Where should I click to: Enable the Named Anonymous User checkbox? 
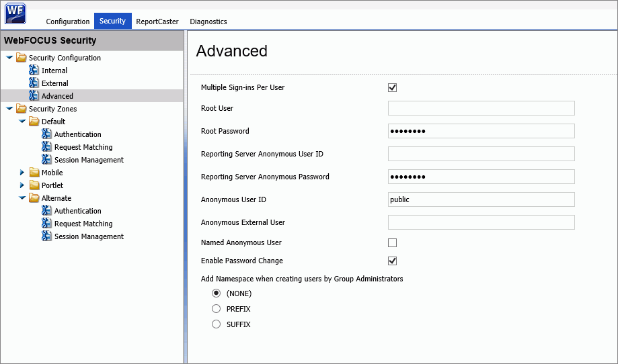coord(392,242)
